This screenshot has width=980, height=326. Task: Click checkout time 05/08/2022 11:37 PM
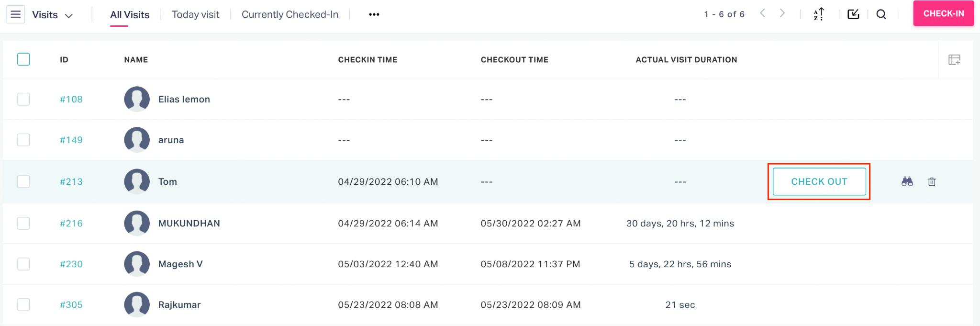click(x=530, y=264)
